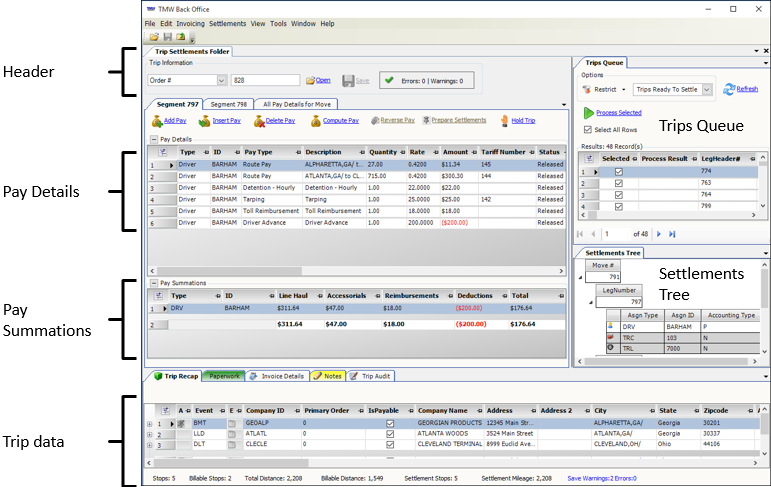Open the Trips Ready To Settle dropdown
This screenshot has height=487, width=771.
click(707, 90)
